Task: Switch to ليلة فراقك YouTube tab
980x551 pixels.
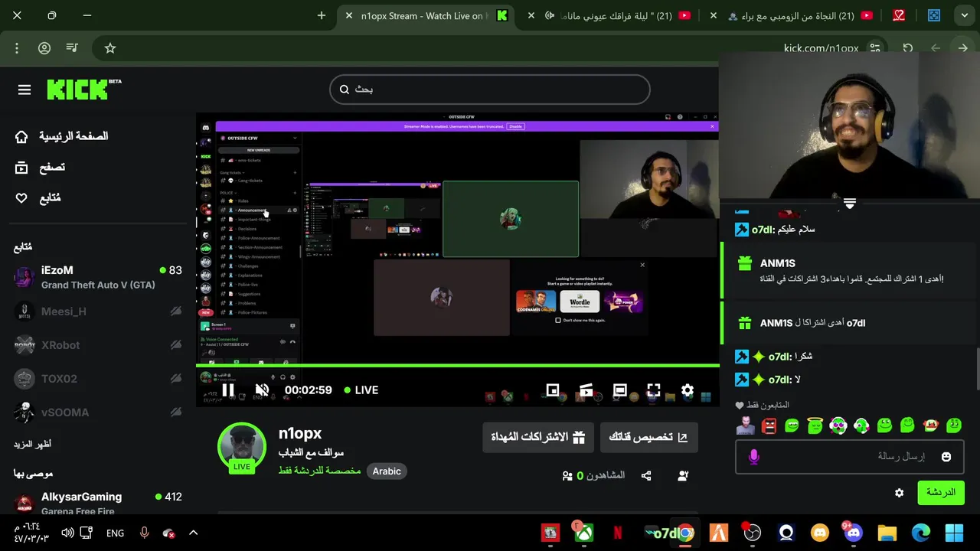Action: click(618, 16)
